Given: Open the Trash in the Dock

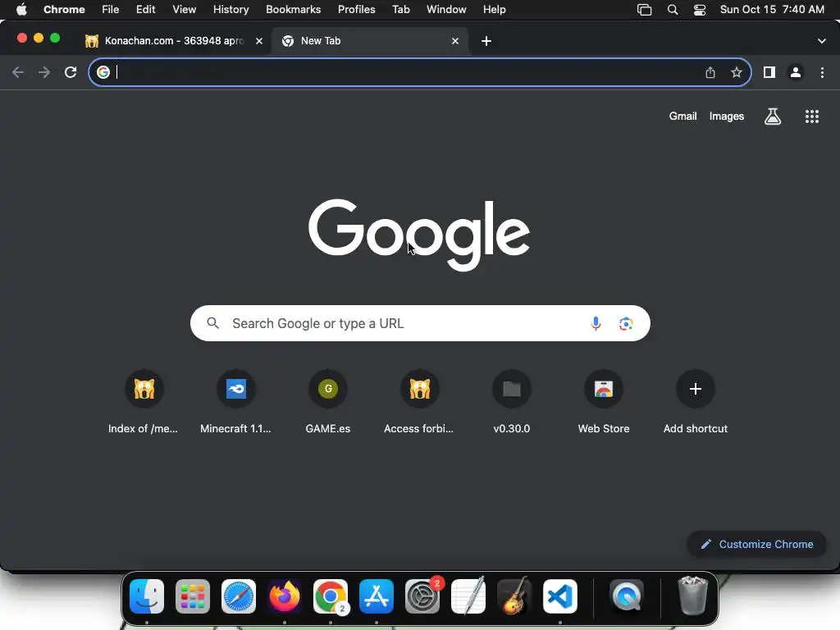Looking at the screenshot, I should click(x=692, y=596).
